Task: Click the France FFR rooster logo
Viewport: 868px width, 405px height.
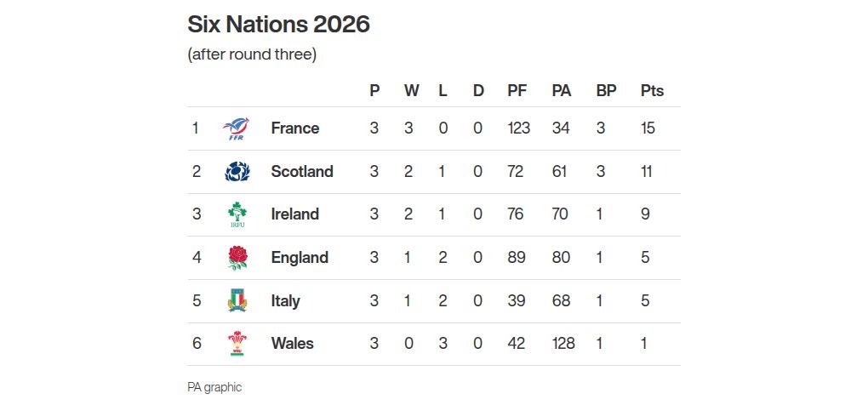Action: coord(236,129)
